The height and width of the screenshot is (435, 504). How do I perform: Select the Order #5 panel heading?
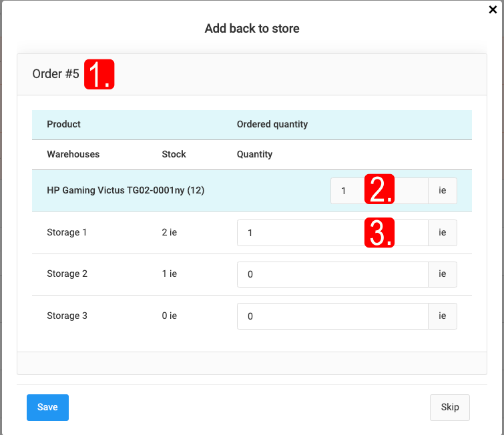pos(56,74)
